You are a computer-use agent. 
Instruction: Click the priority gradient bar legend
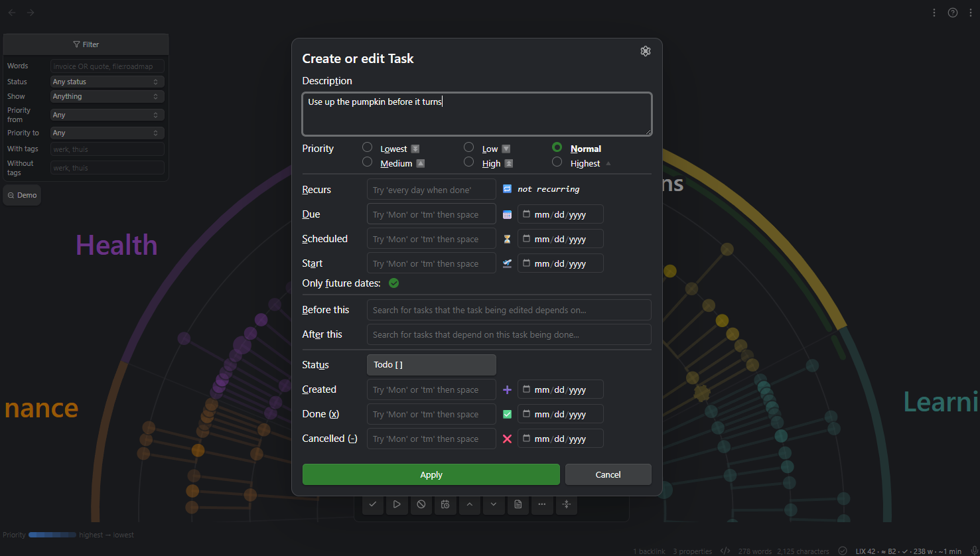click(52, 535)
